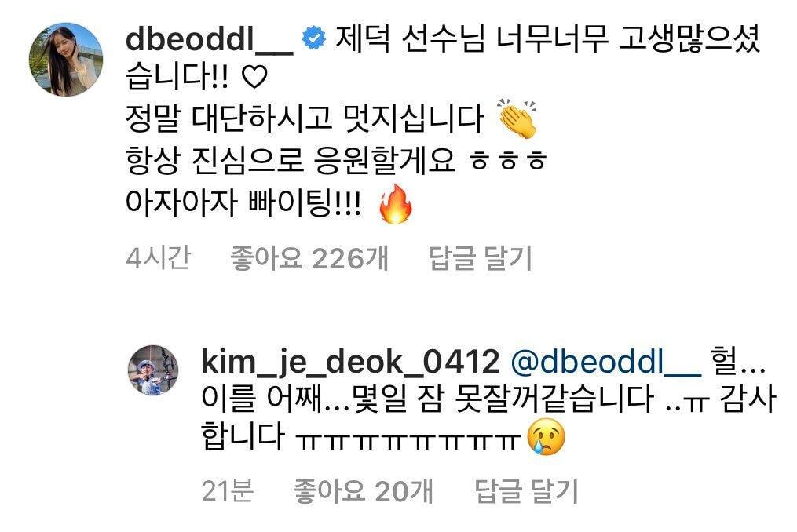797x532 pixels.
Task: Open dbeoddl__ profile picture
Action: pos(66,59)
